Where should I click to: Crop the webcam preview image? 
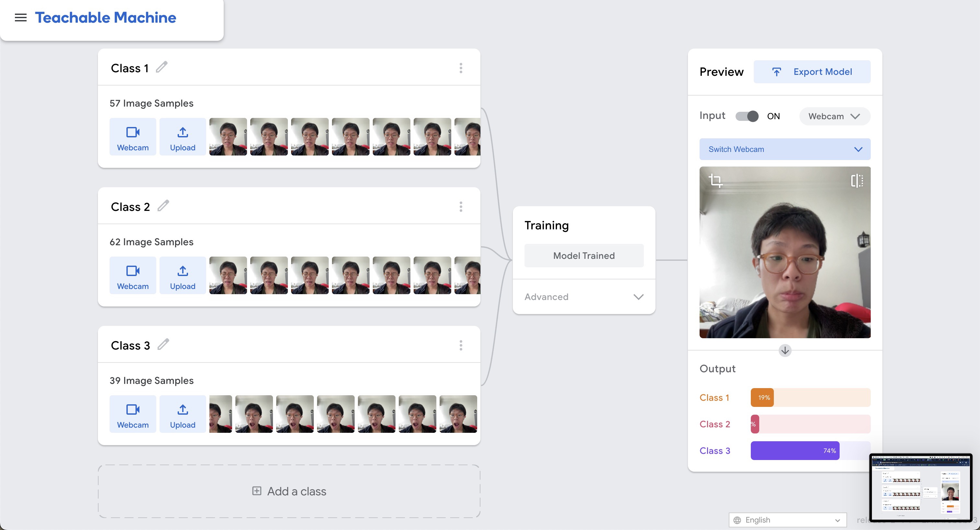(x=715, y=180)
